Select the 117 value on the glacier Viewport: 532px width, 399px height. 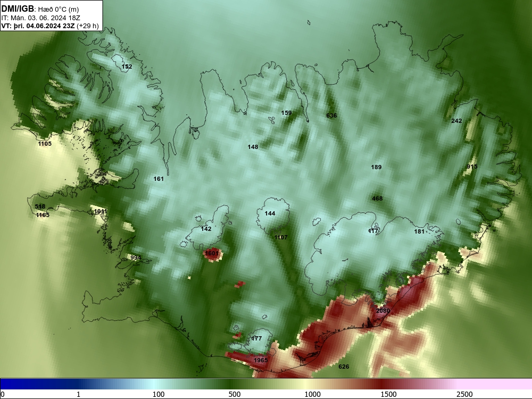coord(373,231)
